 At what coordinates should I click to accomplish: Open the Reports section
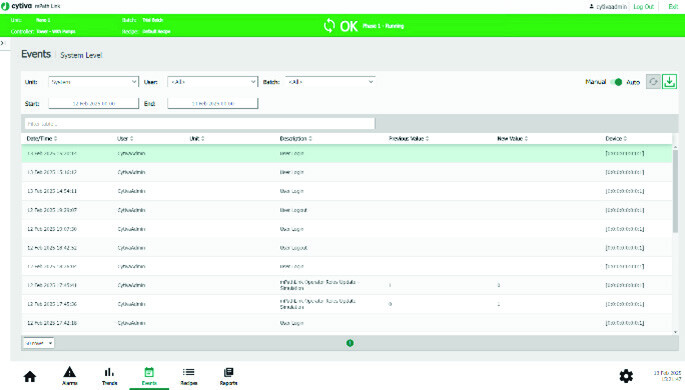[x=228, y=376]
